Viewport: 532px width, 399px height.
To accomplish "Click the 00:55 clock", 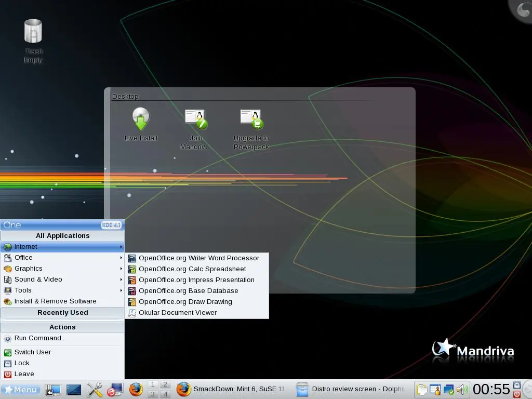I will click(x=491, y=390).
